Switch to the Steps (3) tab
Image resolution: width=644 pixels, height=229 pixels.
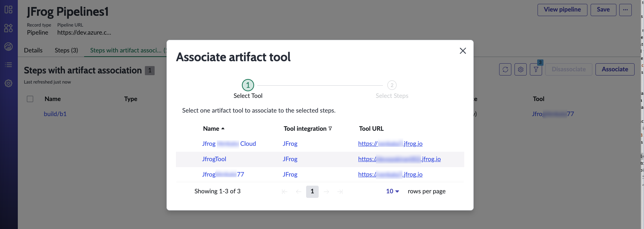(66, 50)
